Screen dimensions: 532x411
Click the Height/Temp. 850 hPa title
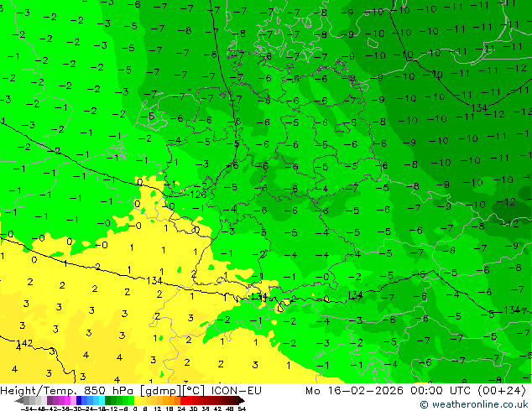pyautogui.click(x=67, y=391)
